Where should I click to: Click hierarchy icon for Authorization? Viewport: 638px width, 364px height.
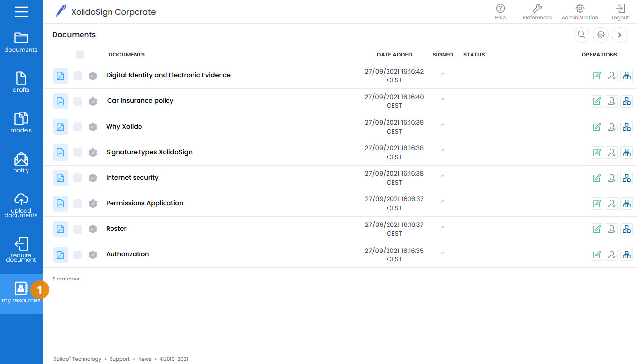tap(626, 254)
